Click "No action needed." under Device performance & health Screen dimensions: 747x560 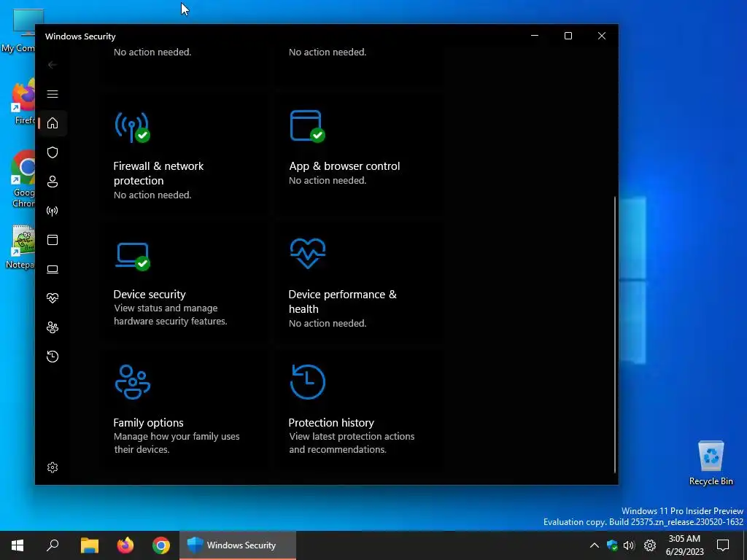pyautogui.click(x=328, y=323)
